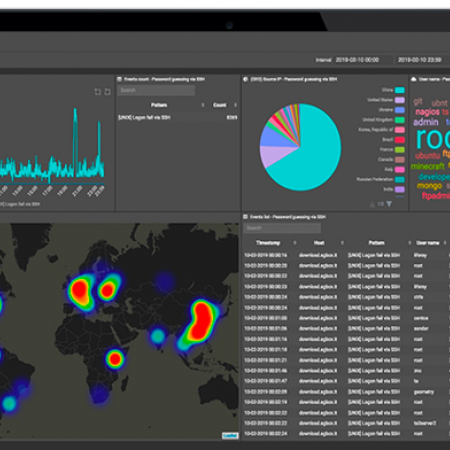
Task: Click the sort icon beside Host column
Action: (x=342, y=243)
